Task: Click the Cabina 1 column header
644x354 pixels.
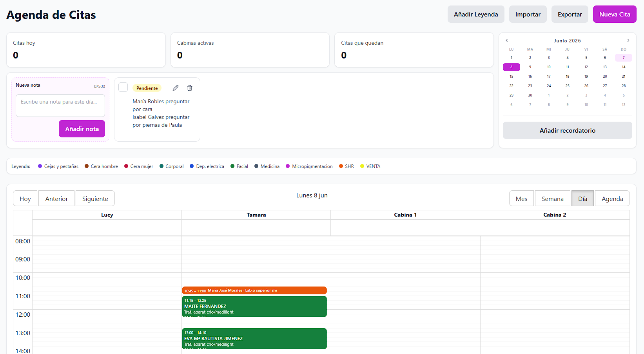Action: (x=405, y=215)
